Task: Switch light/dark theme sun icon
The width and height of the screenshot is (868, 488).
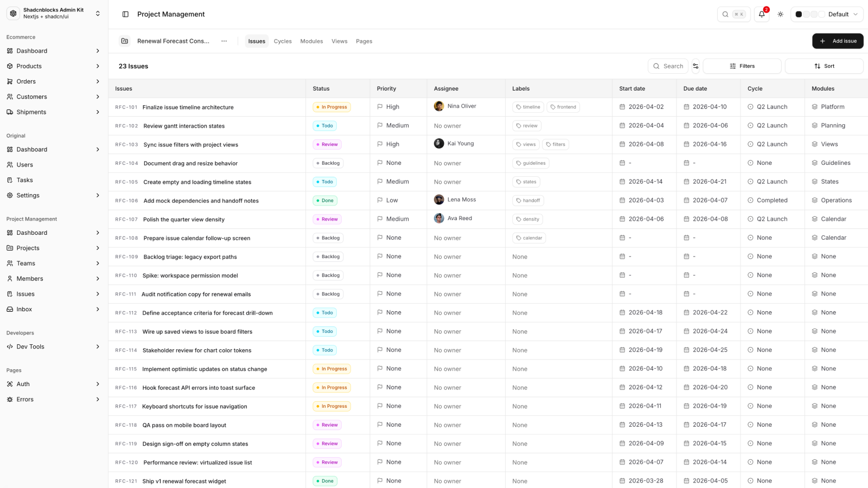Action: point(780,14)
